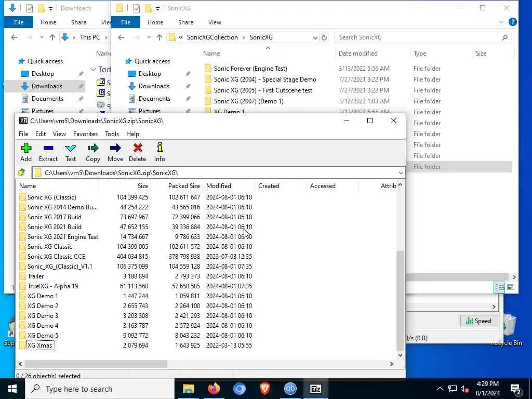Collapse the Today group in Downloads window
The width and height of the screenshot is (532, 399).
pos(93,69)
